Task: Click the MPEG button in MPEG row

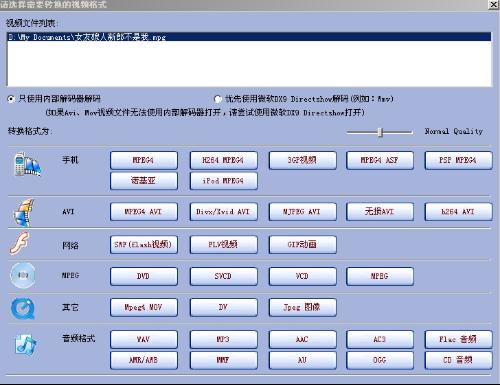Action: click(380, 276)
